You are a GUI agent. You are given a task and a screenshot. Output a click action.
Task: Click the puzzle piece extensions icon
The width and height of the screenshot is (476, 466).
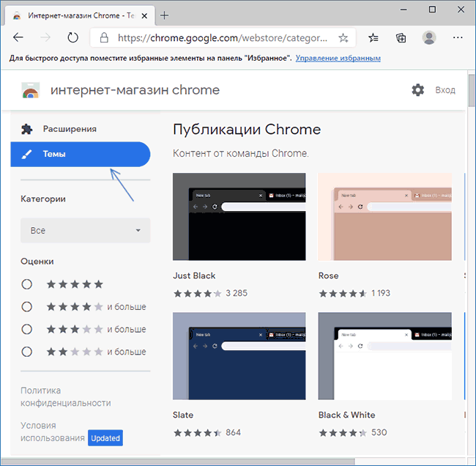tap(26, 129)
